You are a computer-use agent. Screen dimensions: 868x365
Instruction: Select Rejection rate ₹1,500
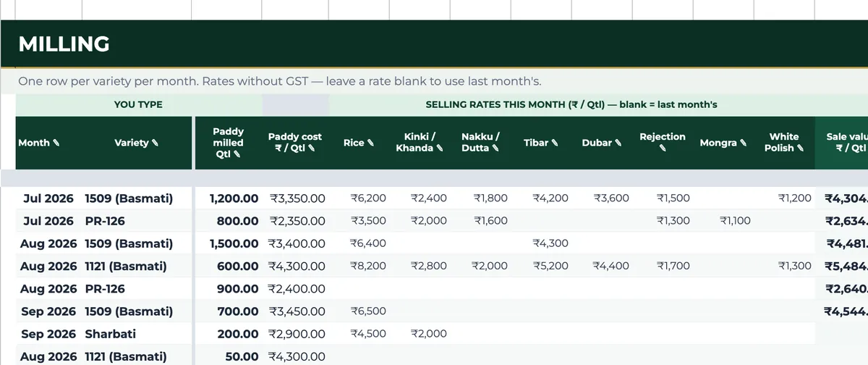[x=673, y=198]
